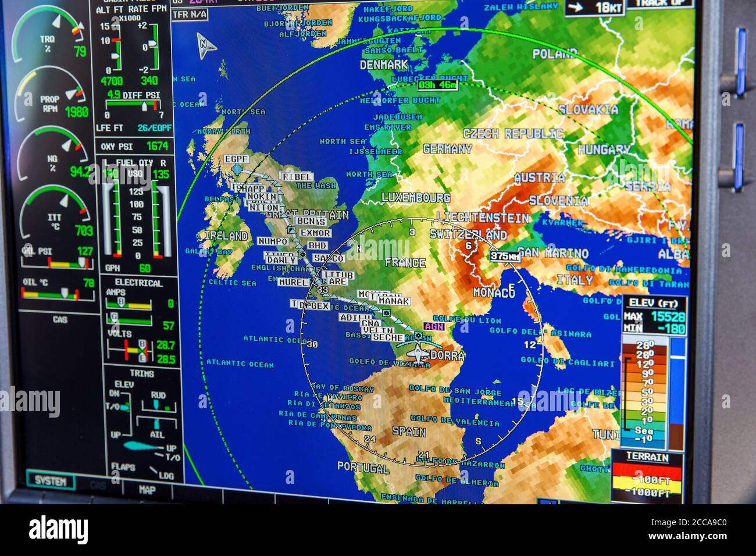Screen dimensions: 756x556
Task: Select the VOR symbol under the AGN label
Action: [418, 335]
